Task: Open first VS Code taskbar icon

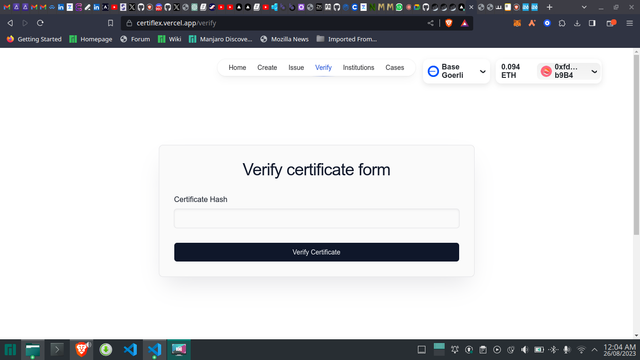Action: click(130, 350)
